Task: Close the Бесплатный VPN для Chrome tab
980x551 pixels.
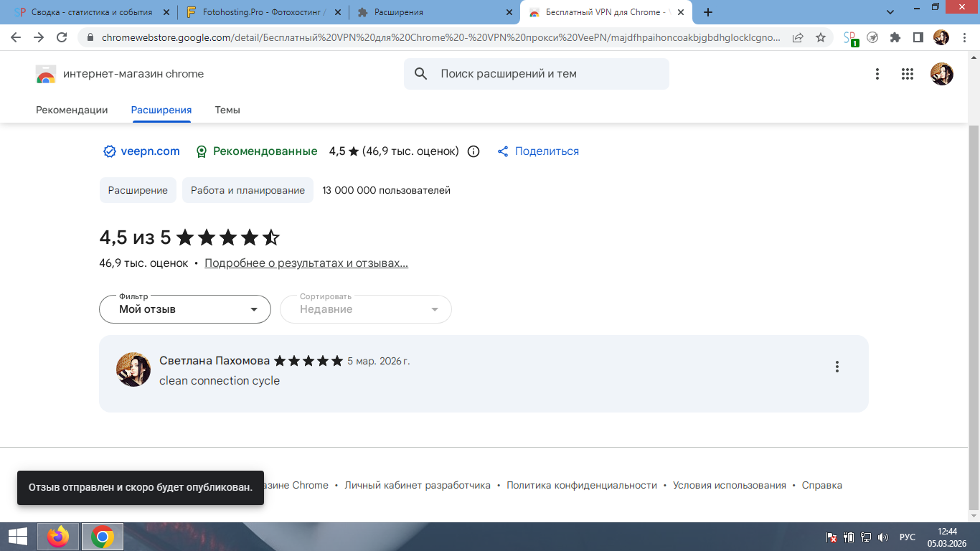Action: point(681,12)
